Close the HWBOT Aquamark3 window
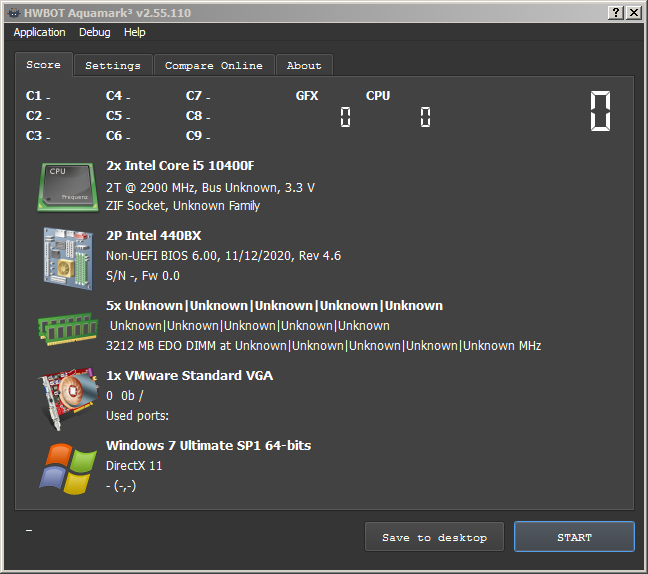This screenshot has height=574, width=648. pos(634,12)
